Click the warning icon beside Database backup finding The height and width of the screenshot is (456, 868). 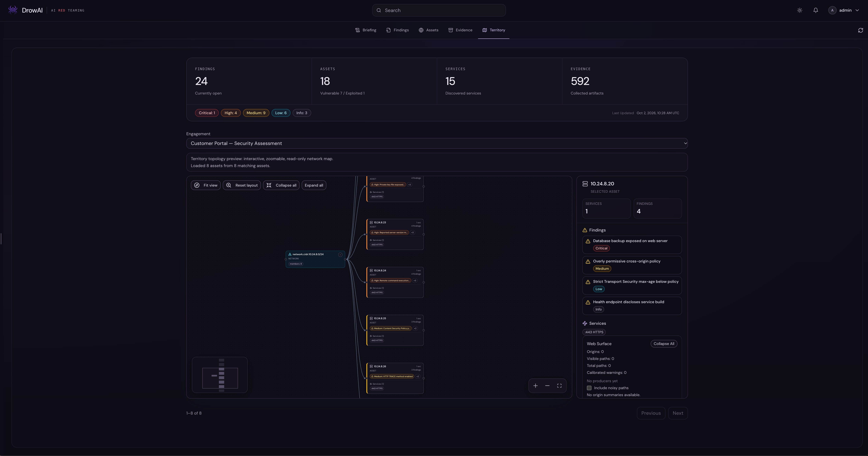click(588, 241)
